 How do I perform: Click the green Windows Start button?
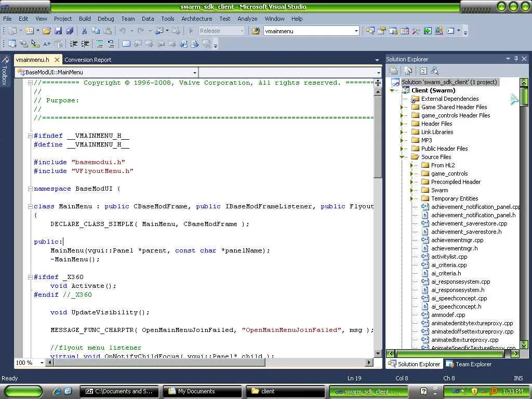click(23, 392)
